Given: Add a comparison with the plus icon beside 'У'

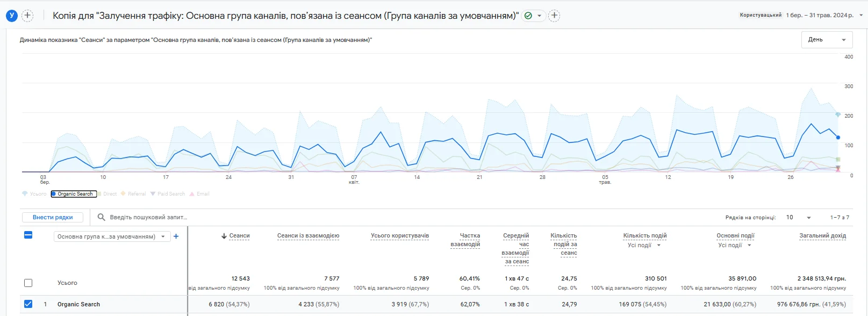Looking at the screenshot, I should pyautogui.click(x=27, y=16).
